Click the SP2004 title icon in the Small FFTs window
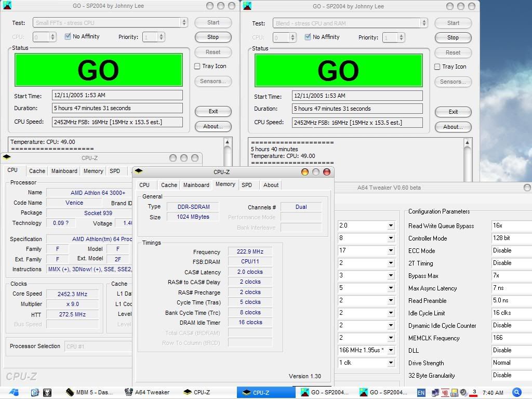 [7, 5]
